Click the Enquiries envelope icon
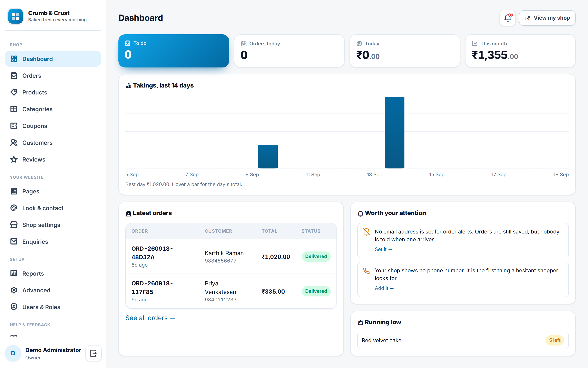The height and width of the screenshot is (368, 588). 14,241
